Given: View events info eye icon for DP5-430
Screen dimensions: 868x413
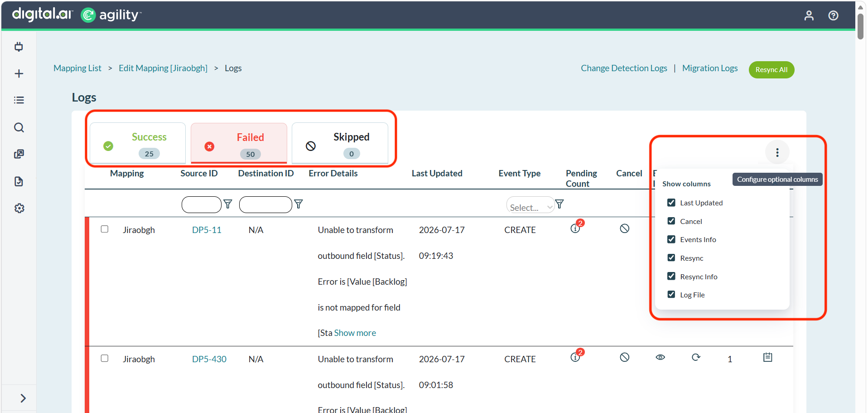Looking at the screenshot, I should (661, 357).
